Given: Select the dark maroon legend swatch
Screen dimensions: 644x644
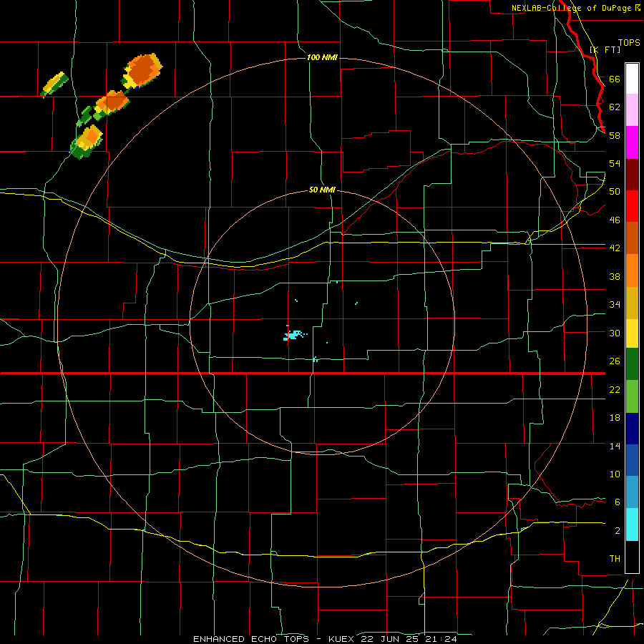Looking at the screenshot, I should [632, 175].
